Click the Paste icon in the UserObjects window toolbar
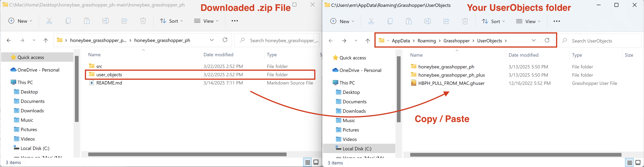 [409, 21]
